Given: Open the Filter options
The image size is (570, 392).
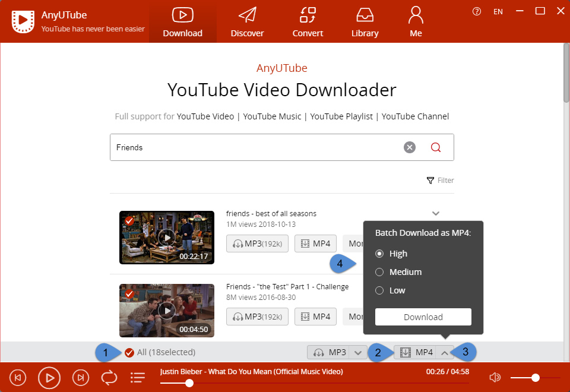Looking at the screenshot, I should [440, 181].
